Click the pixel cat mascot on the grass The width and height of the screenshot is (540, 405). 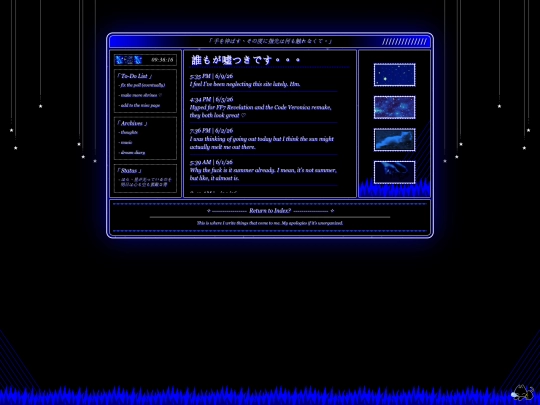tap(522, 393)
